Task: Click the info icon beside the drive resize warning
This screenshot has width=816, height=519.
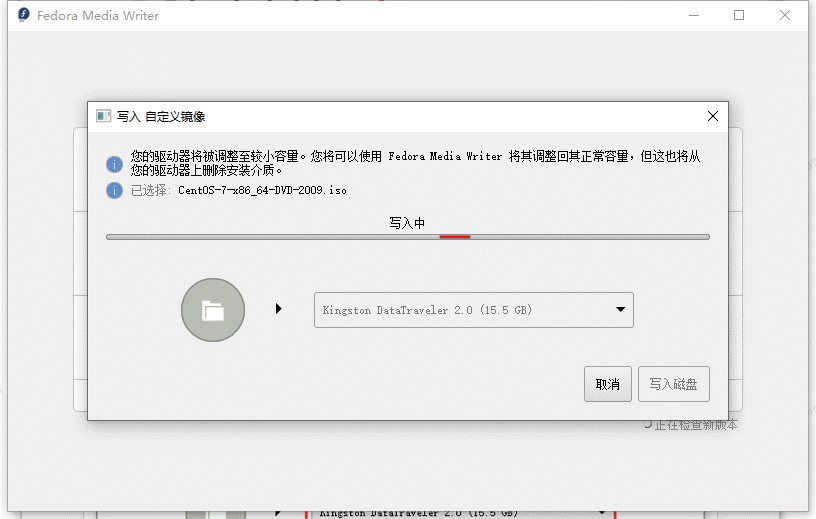Action: (x=115, y=163)
